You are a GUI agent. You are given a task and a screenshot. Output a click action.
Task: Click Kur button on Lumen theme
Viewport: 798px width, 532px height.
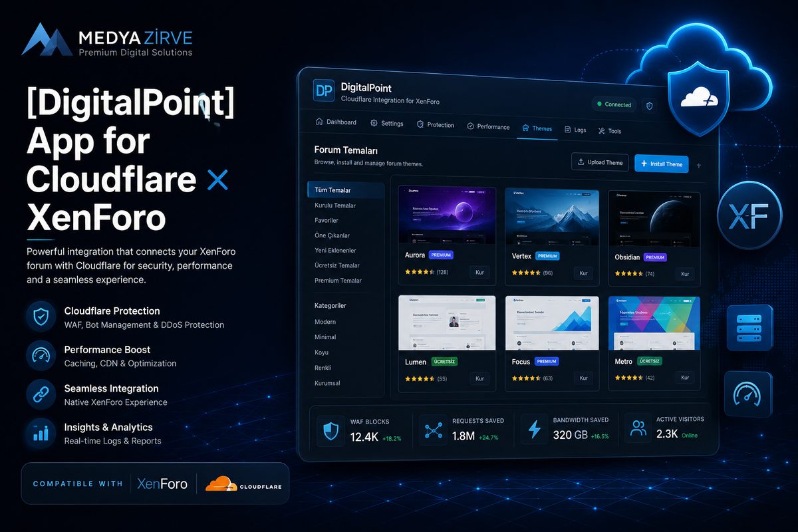(x=480, y=378)
